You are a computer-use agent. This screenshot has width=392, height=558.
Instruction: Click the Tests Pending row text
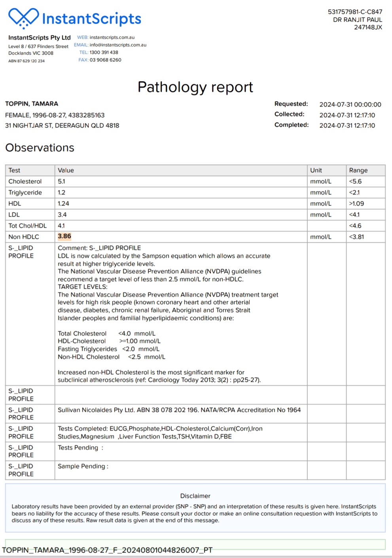[80, 448]
